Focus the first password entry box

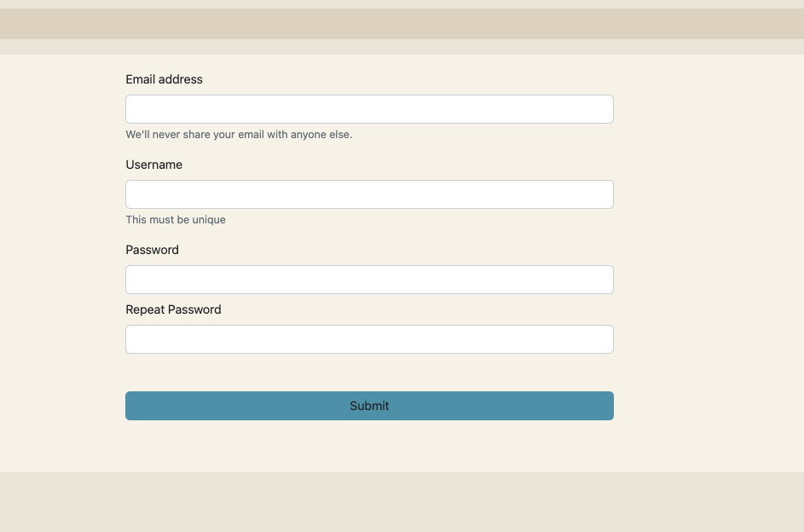[x=369, y=280]
